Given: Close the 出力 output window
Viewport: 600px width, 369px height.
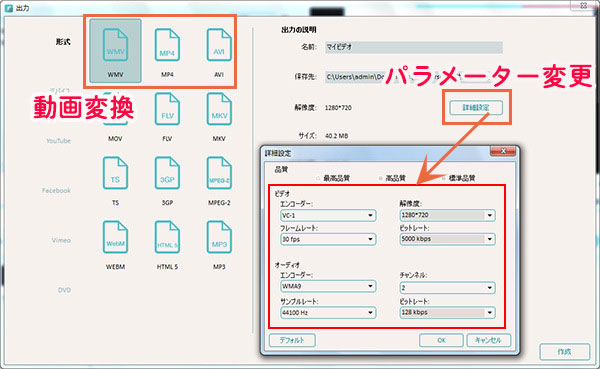Looking at the screenshot, I should pyautogui.click(x=584, y=5).
